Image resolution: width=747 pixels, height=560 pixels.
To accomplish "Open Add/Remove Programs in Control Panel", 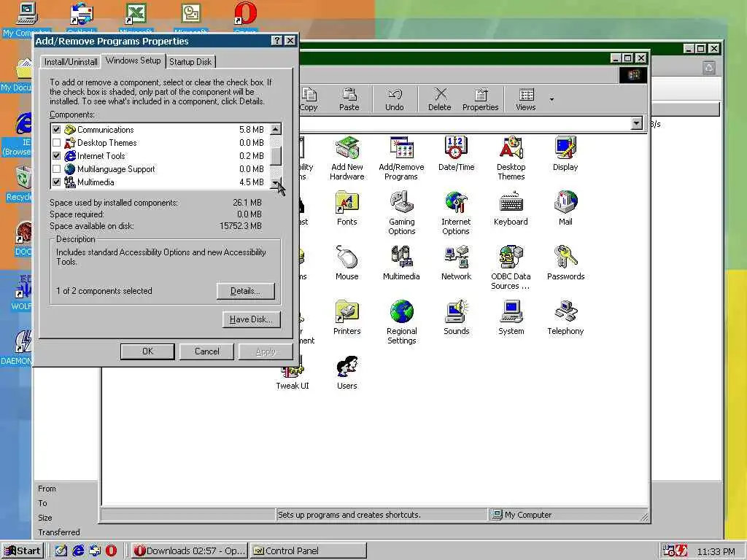I will pyautogui.click(x=401, y=158).
